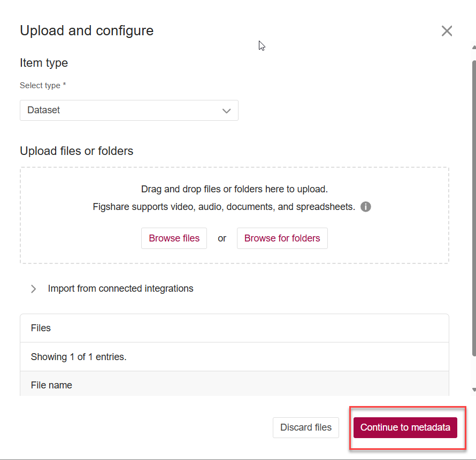The height and width of the screenshot is (460, 476).
Task: Continue to metadata step
Action: pyautogui.click(x=405, y=427)
